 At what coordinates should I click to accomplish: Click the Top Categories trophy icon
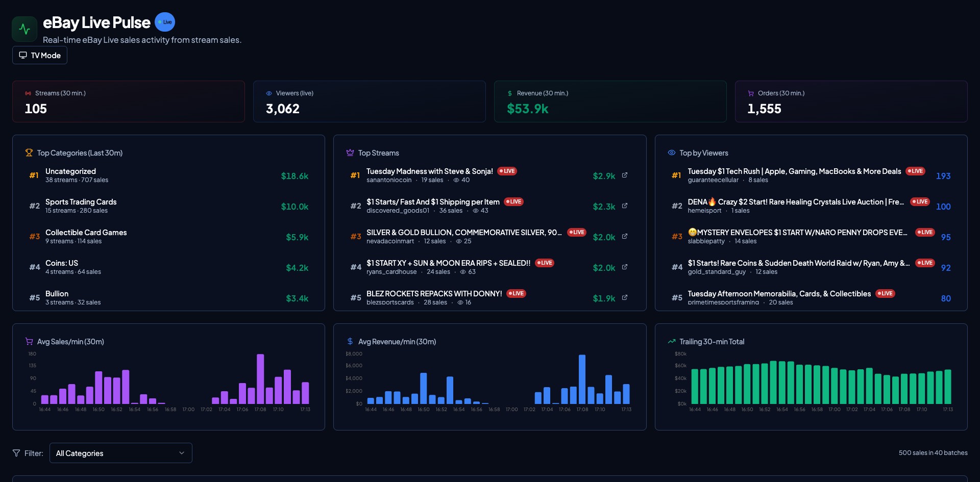coord(29,153)
